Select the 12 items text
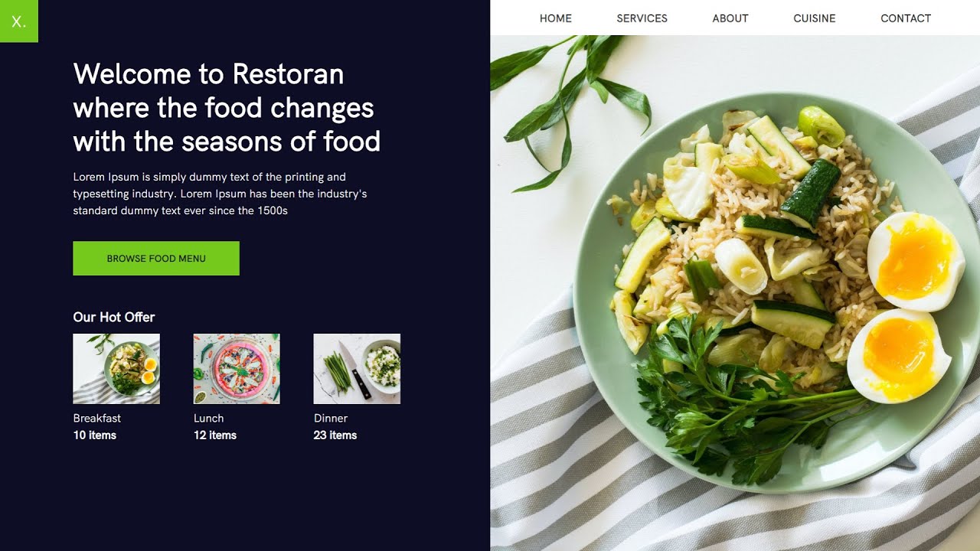This screenshot has height=551, width=980. (x=215, y=435)
